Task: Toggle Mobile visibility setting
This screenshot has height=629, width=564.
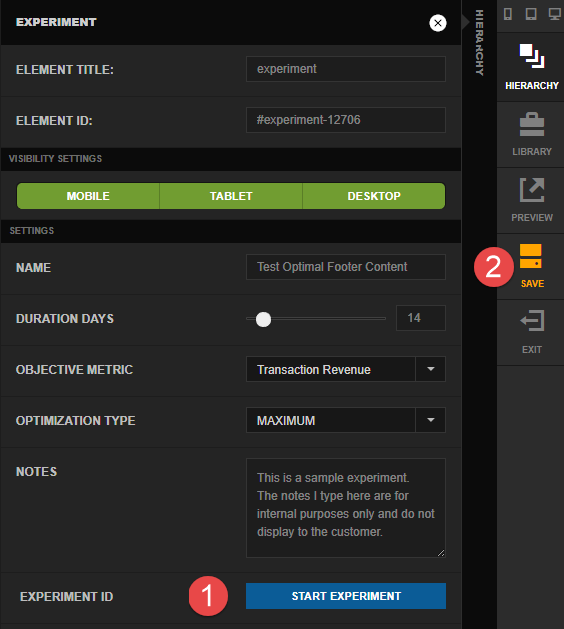Action: 88,196
